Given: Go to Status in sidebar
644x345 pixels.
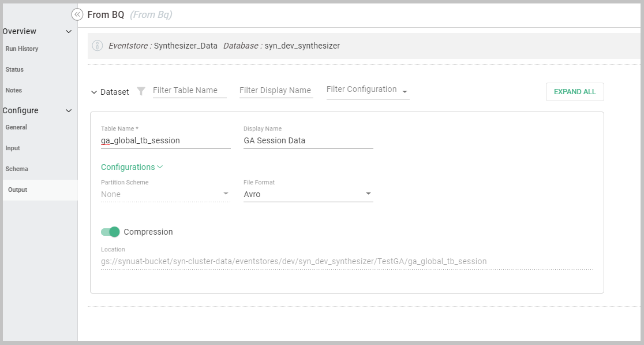Looking at the screenshot, I should (x=14, y=70).
